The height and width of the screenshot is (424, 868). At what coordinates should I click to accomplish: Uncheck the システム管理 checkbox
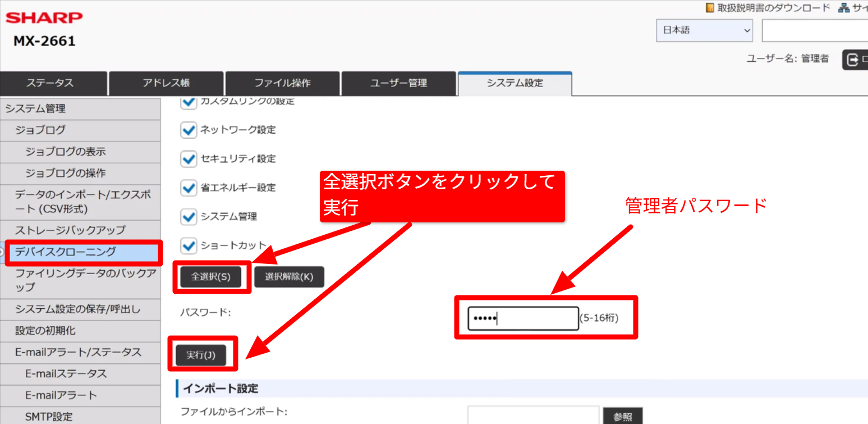189,216
